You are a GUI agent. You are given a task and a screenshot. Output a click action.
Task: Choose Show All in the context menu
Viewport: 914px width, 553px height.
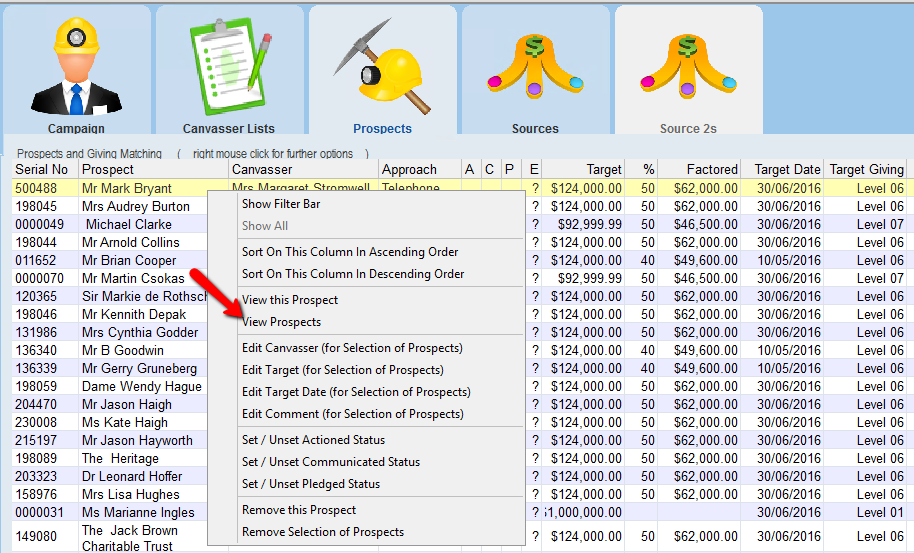click(265, 226)
